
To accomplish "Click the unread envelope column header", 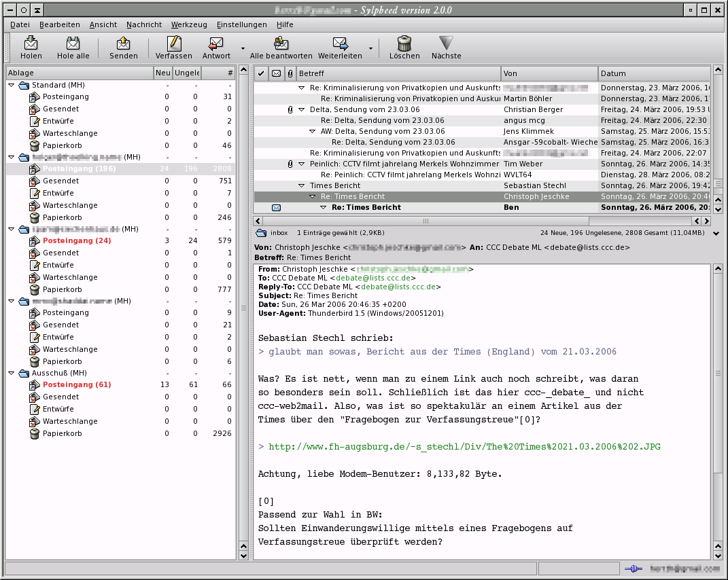I will click(276, 73).
